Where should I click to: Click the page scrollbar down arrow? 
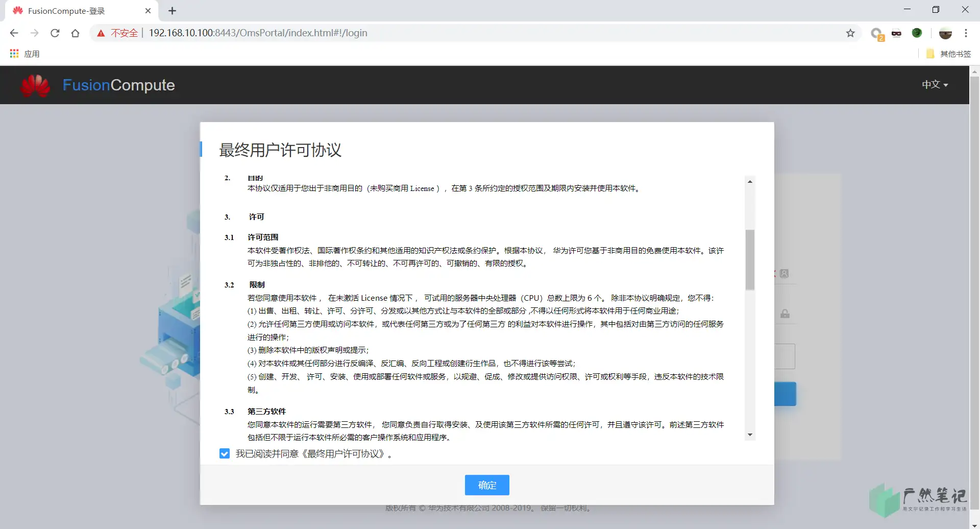974,525
